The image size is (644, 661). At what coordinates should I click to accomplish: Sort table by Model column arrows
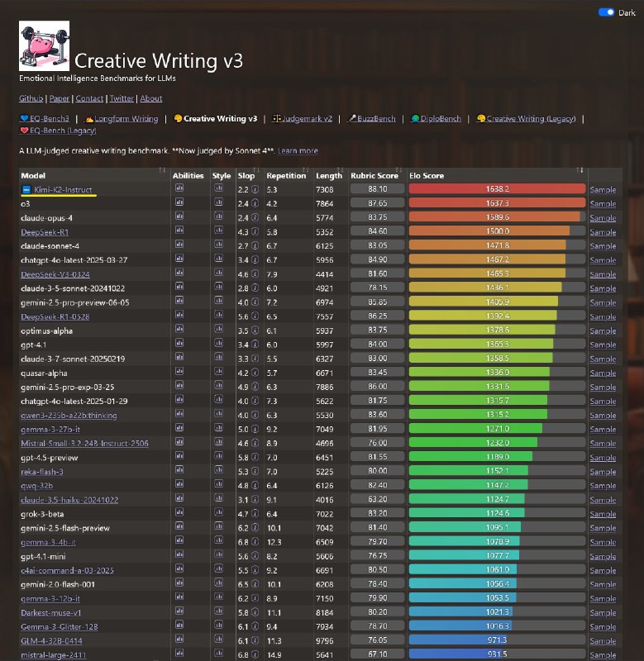162,170
